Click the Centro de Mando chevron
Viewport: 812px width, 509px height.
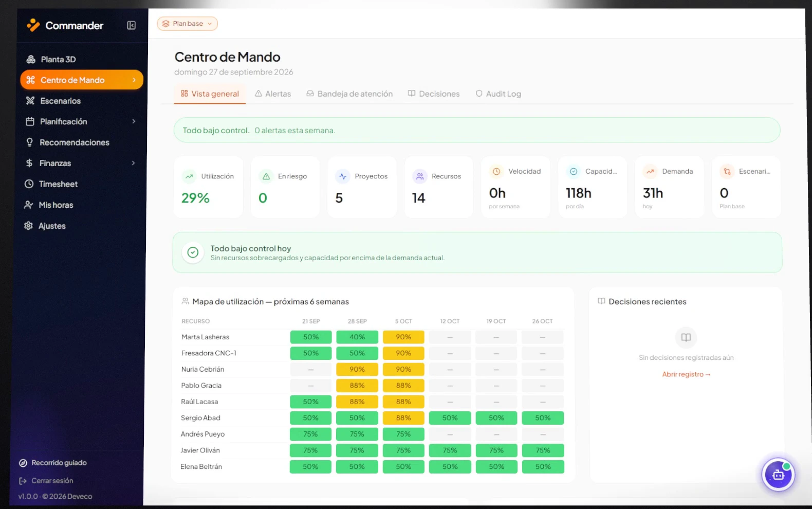click(x=134, y=80)
